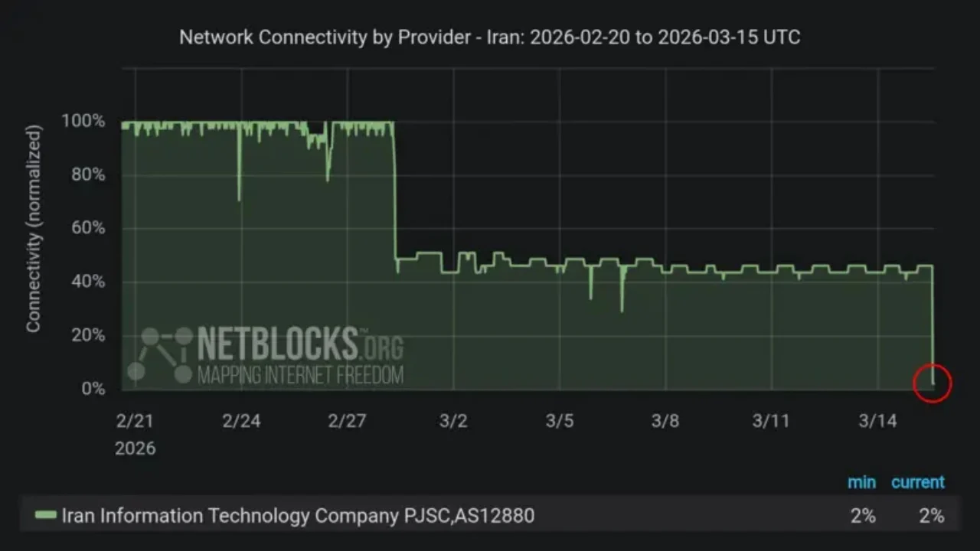
Task: Click the red circle marker at the line end
Action: pyautogui.click(x=932, y=383)
